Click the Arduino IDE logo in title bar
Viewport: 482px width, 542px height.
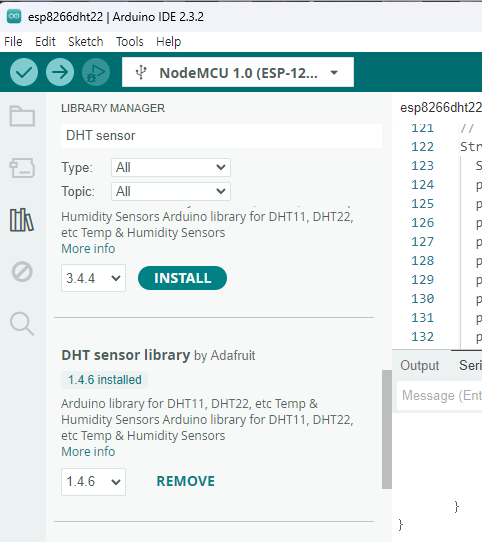(14, 16)
